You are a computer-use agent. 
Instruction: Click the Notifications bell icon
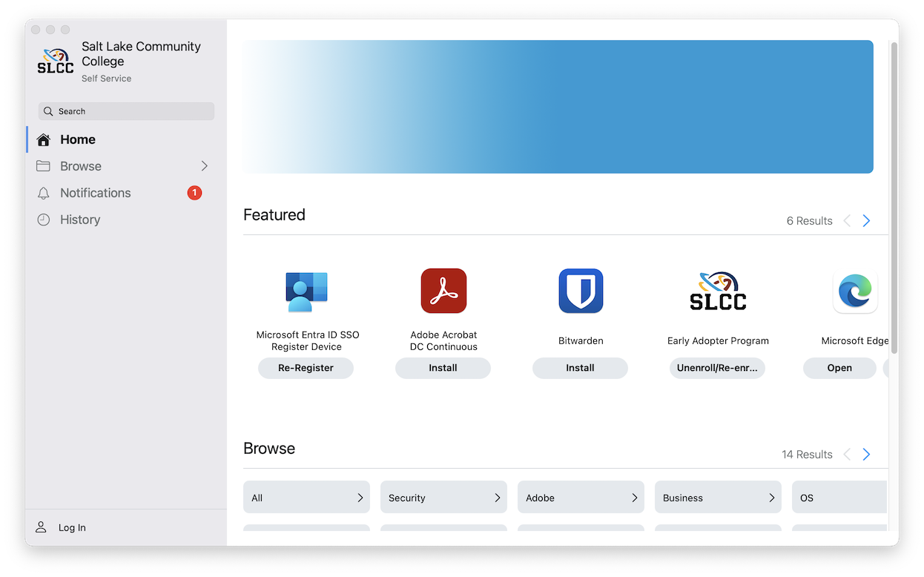click(44, 193)
